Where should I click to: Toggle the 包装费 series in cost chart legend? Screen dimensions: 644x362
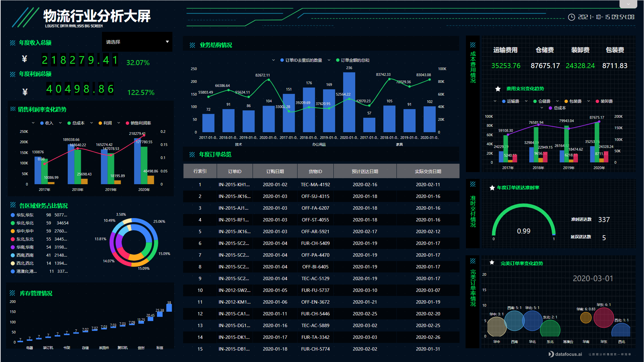pyautogui.click(x=573, y=101)
